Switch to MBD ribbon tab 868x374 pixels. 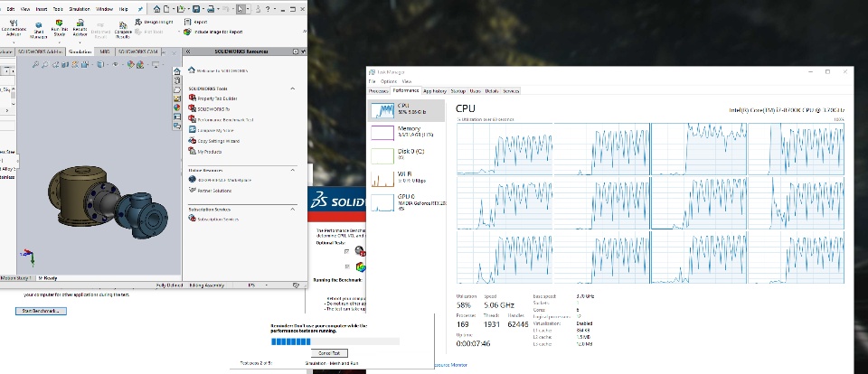coord(105,52)
